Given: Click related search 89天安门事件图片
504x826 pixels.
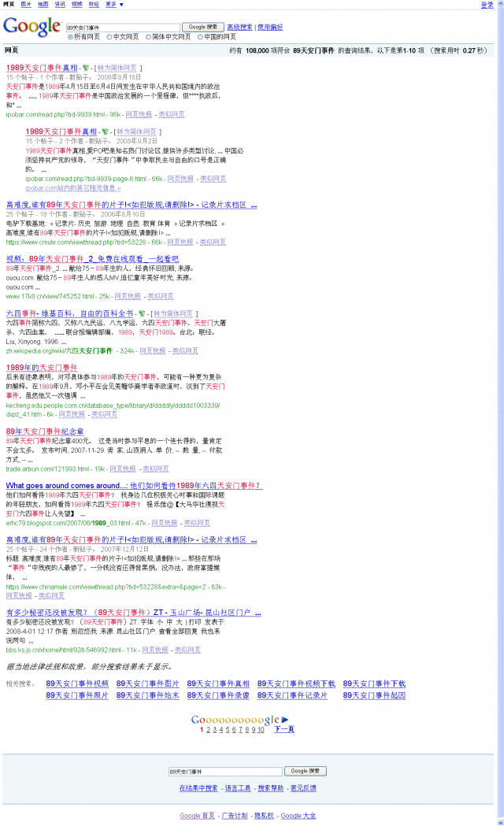Looking at the screenshot, I should point(147,683).
